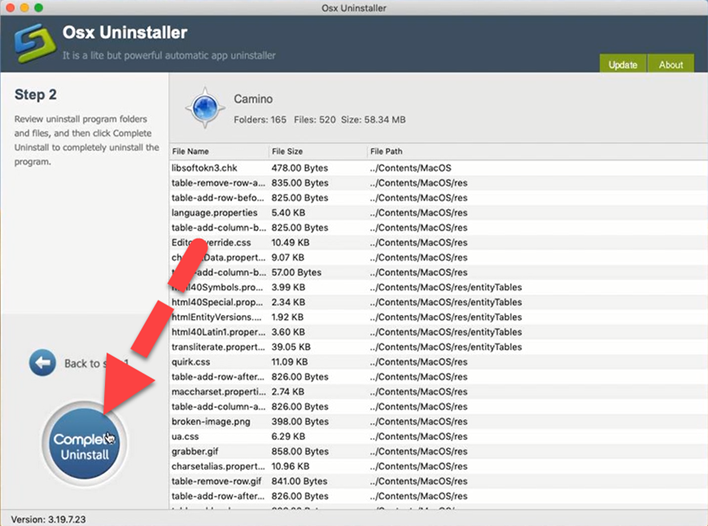Image resolution: width=708 pixels, height=526 pixels.
Task: Select the language.properties file row
Action: (438, 213)
